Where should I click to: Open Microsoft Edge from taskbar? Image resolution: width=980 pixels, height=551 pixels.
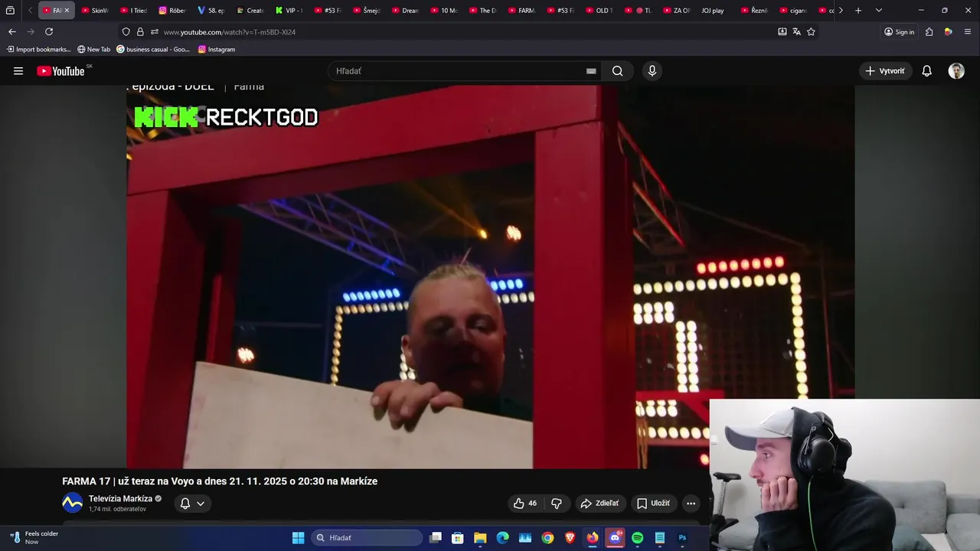pyautogui.click(x=502, y=538)
